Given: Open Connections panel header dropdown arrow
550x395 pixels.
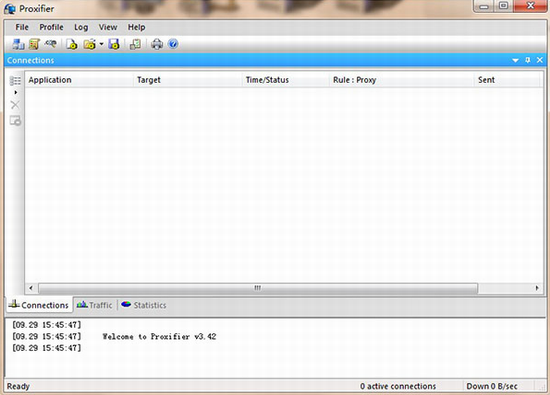Looking at the screenshot, I should pos(515,60).
